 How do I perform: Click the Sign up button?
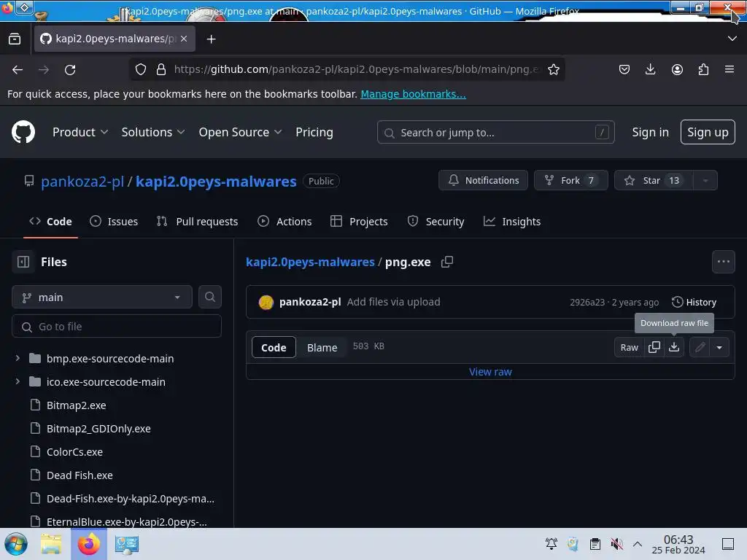(708, 132)
